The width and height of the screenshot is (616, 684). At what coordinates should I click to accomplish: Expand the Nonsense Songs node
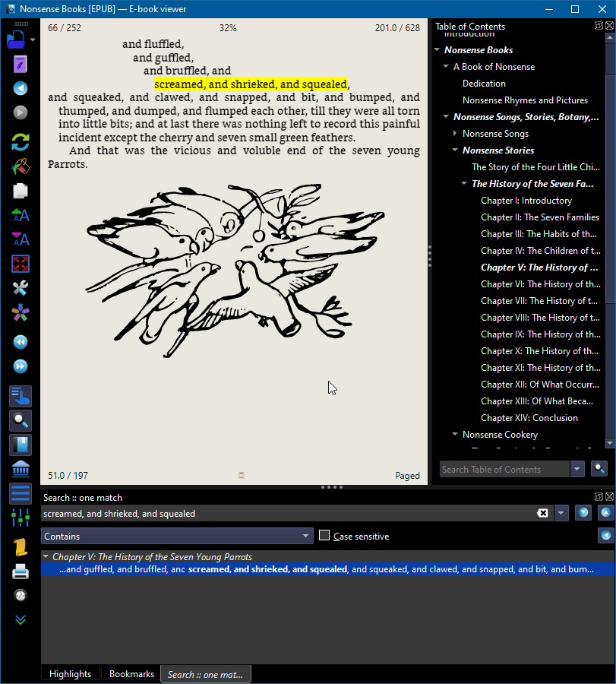tap(455, 133)
